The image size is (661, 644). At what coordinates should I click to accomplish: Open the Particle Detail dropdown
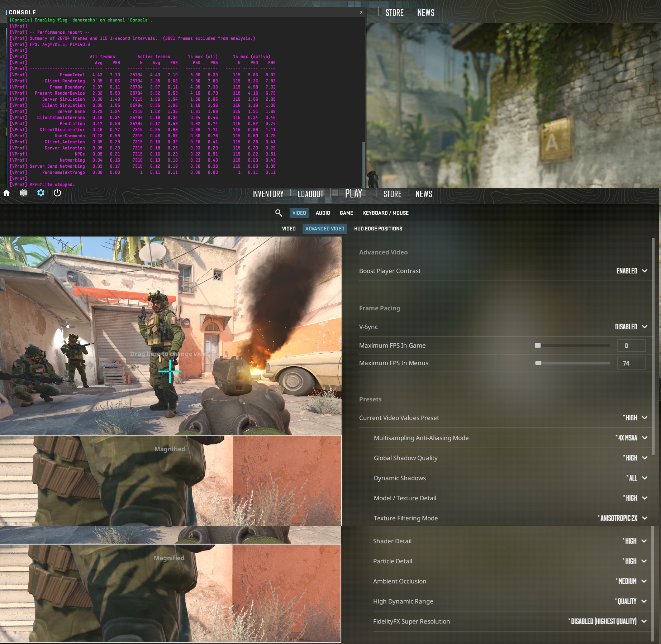pos(634,561)
